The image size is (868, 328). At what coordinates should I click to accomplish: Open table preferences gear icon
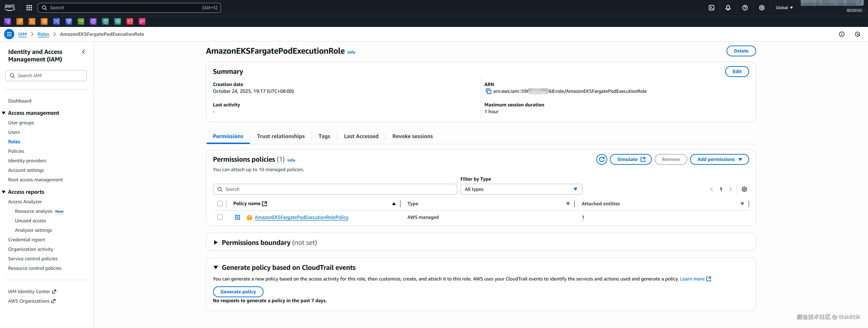(x=744, y=189)
